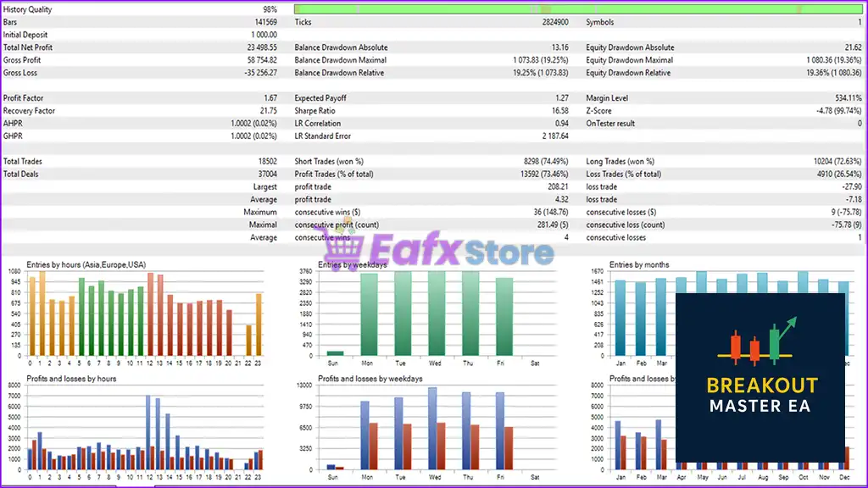Click Long Trades value 10204 (72.63%)
868x488 pixels.
point(837,162)
